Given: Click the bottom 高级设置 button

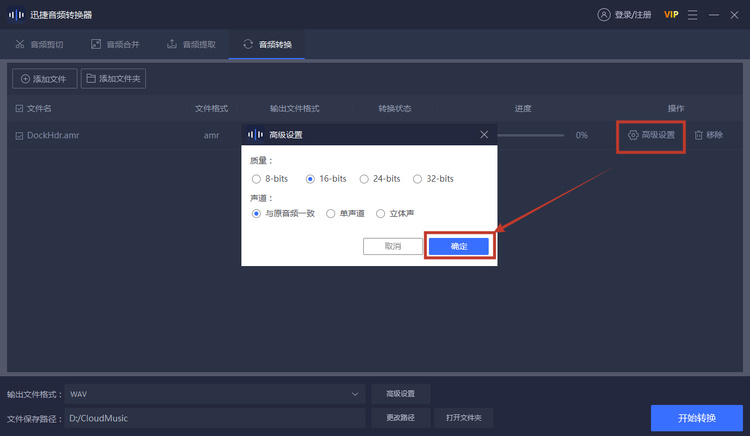Looking at the screenshot, I should click(401, 393).
